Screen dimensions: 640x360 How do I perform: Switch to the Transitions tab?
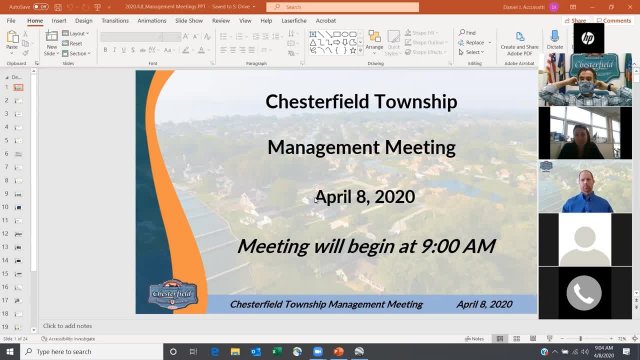[115, 20]
